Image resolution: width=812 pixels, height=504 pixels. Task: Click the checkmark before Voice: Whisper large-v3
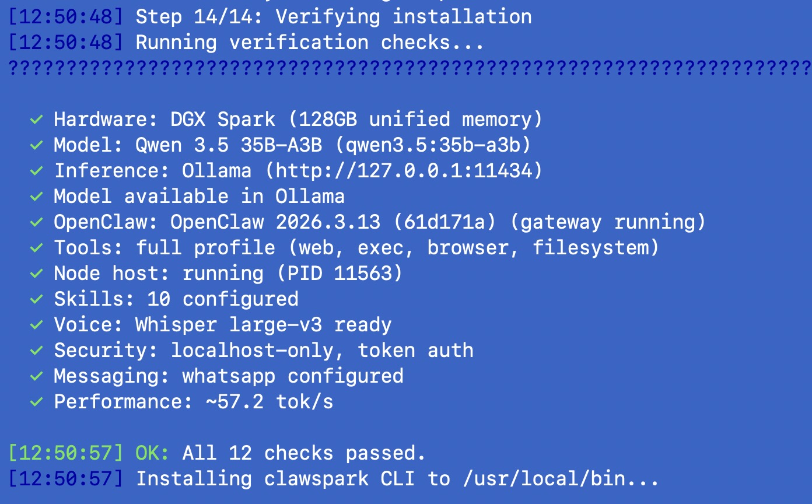[x=36, y=325]
